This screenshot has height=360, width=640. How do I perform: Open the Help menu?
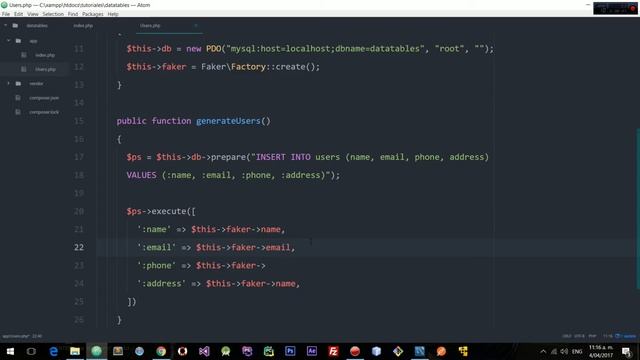[x=113, y=14]
